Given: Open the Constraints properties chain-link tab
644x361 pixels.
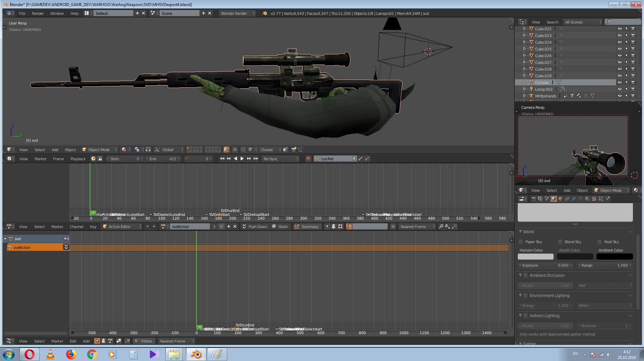Looking at the screenshot, I should click(567, 199).
